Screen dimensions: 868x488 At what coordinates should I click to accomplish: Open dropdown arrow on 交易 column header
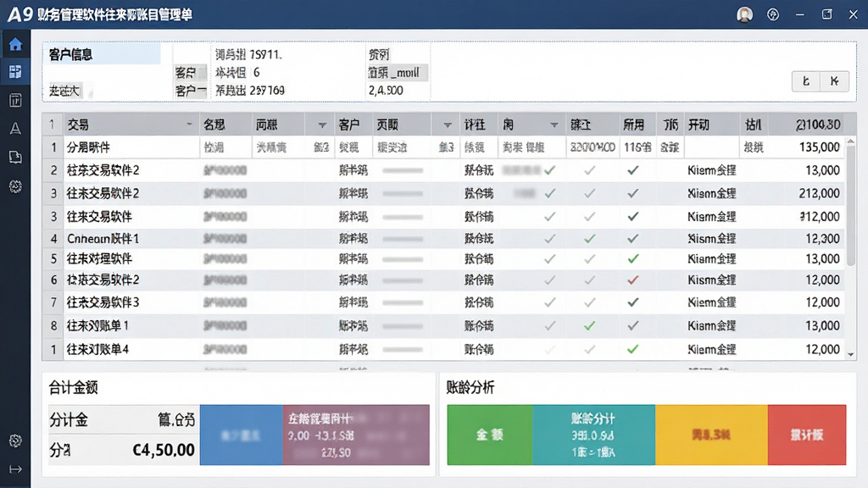click(x=189, y=125)
